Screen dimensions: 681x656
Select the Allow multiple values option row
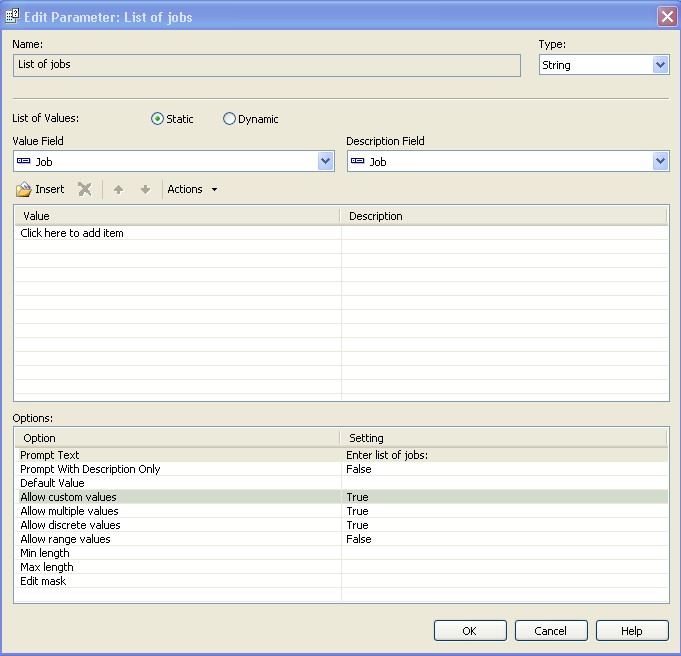click(x=70, y=511)
